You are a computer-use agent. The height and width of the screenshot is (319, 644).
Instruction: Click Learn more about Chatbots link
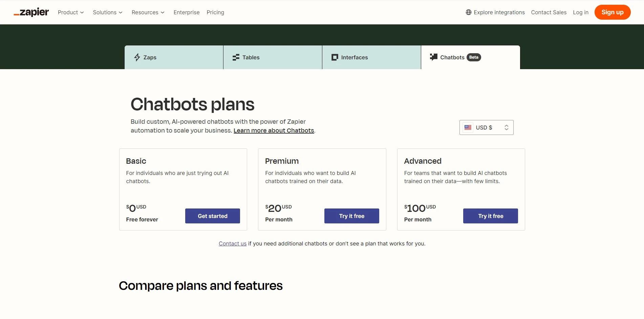click(x=274, y=131)
